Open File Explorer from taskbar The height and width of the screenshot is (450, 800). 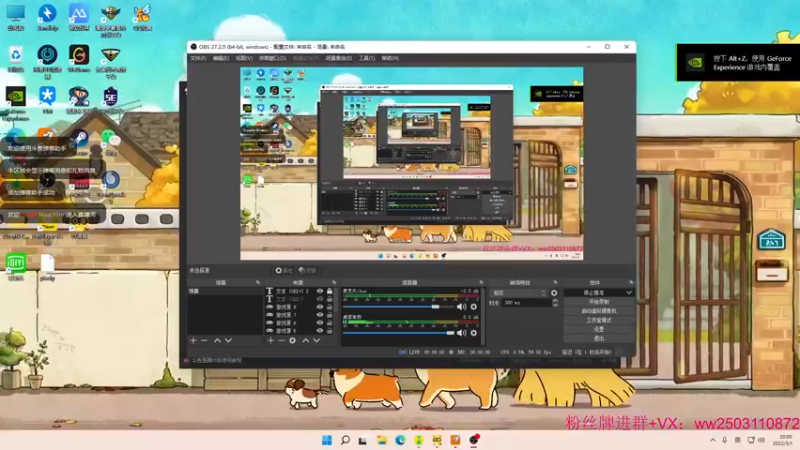click(x=382, y=440)
